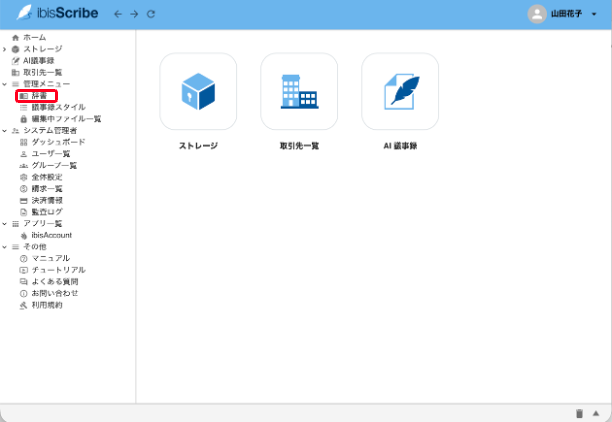Collapse the 管理メニュー section
612x422 pixels.
(5, 84)
